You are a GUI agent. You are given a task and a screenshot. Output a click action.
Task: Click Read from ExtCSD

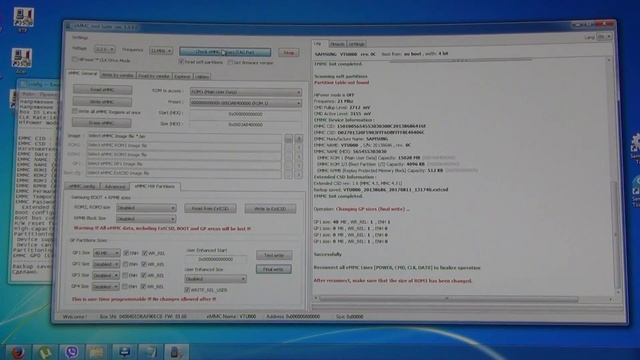click(210, 208)
